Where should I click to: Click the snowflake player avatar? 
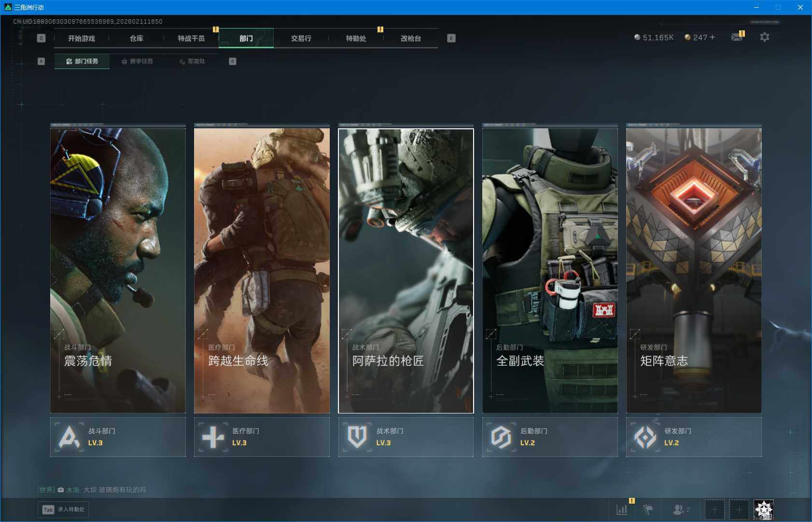point(763,509)
